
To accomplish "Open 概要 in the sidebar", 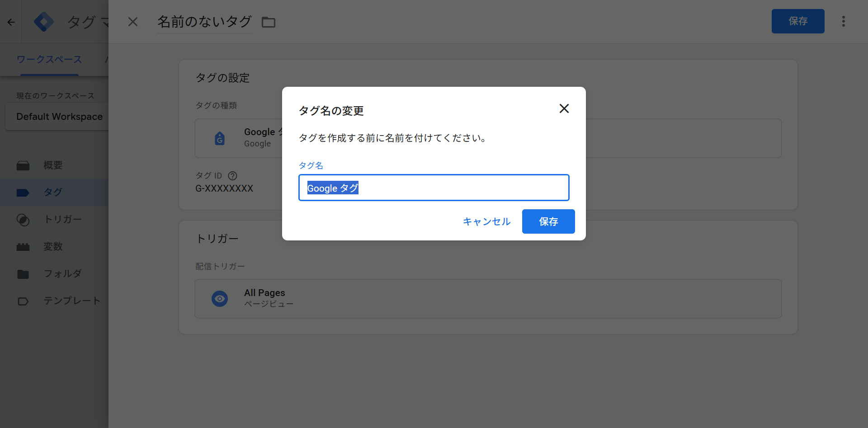I will tap(52, 165).
